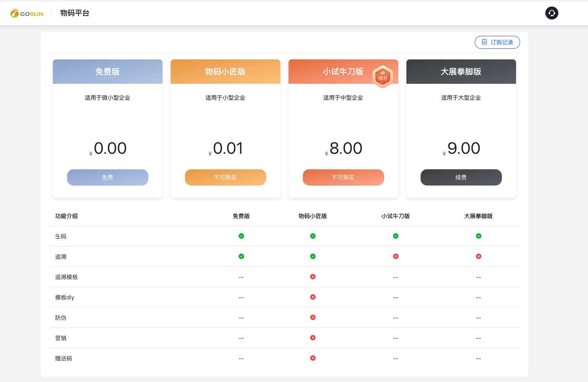
Task: Select the 免费版 card header
Action: (108, 72)
